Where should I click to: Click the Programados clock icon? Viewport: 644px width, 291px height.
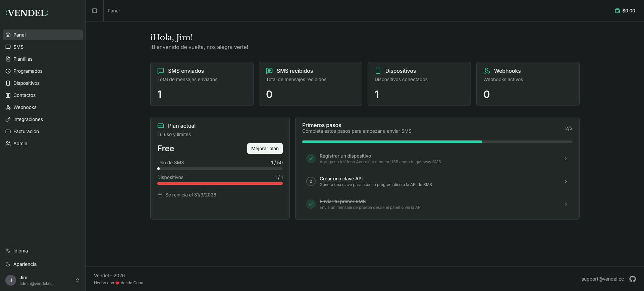click(x=8, y=71)
